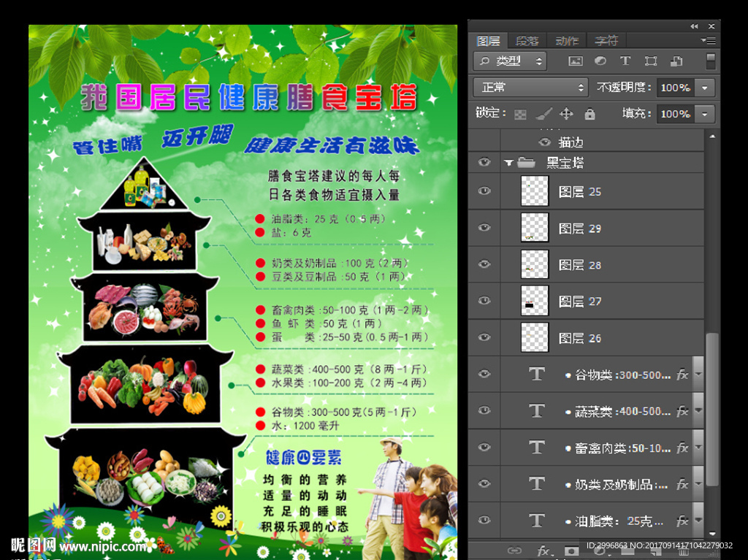Screen dimensions: 748x560
Task: Click the 黑宝塔 group folder icon
Action: click(x=526, y=163)
